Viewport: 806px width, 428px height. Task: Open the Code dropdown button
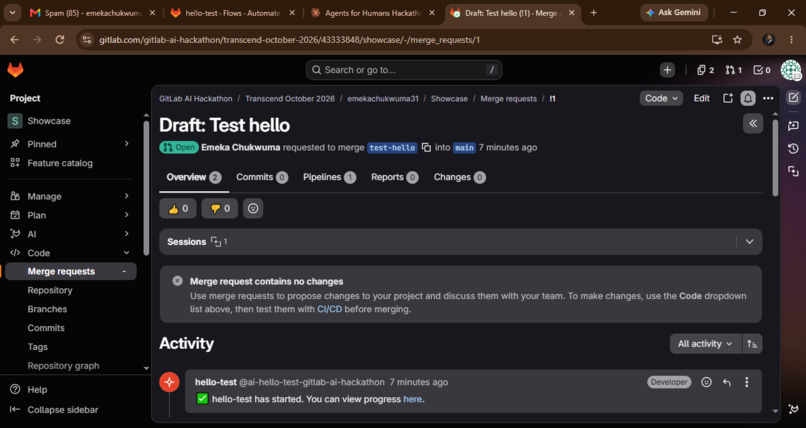661,98
